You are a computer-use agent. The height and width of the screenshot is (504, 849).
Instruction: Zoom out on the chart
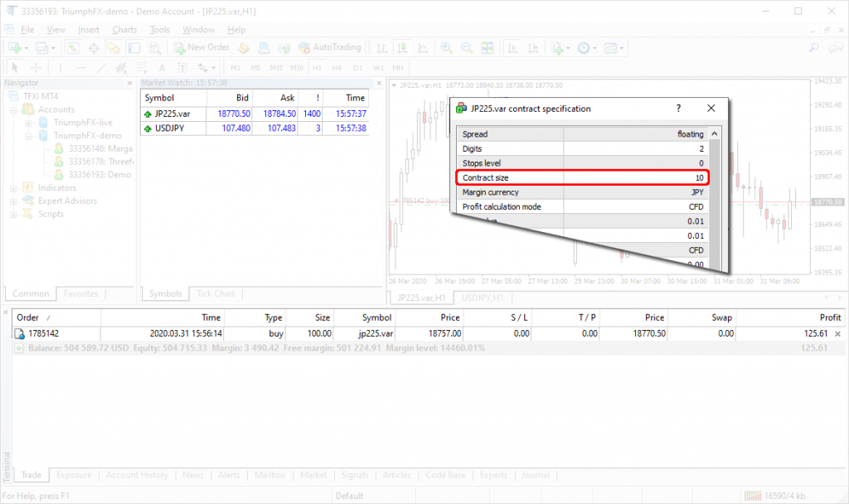point(467,48)
